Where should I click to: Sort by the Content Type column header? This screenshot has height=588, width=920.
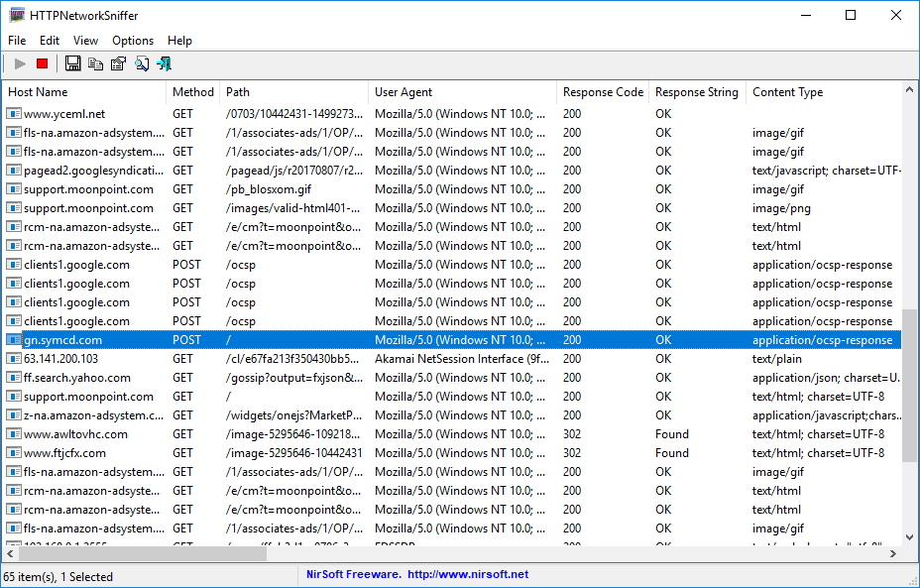[x=824, y=92]
